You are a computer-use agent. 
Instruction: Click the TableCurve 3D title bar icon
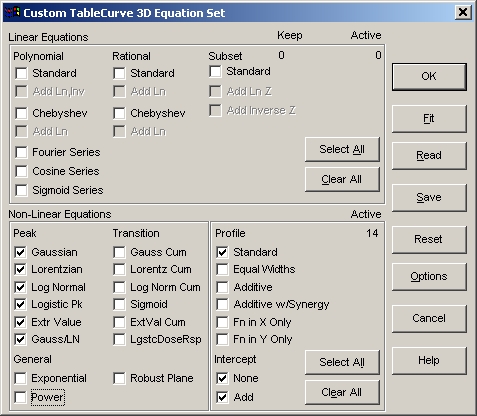point(12,13)
